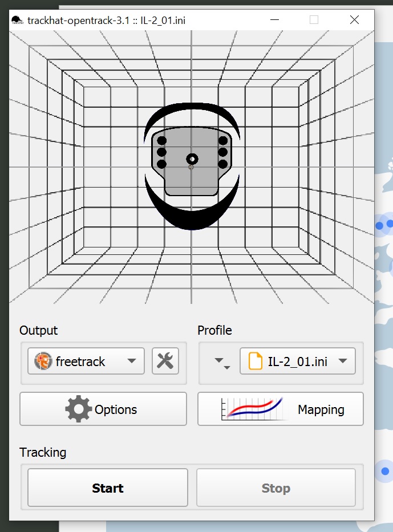Open the Options dialog
The width and height of the screenshot is (393, 532).
tap(103, 409)
